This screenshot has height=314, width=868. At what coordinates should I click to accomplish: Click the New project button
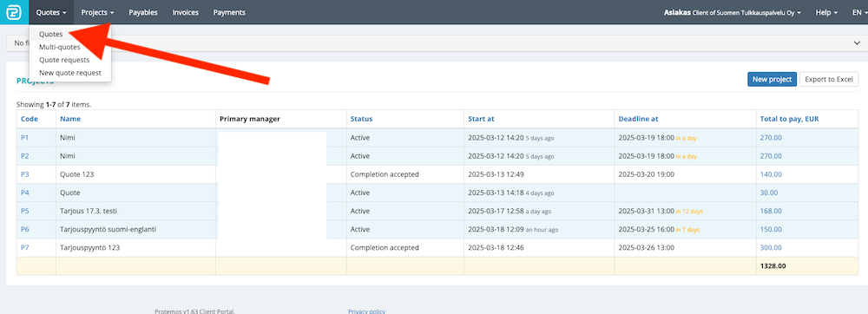click(x=772, y=80)
